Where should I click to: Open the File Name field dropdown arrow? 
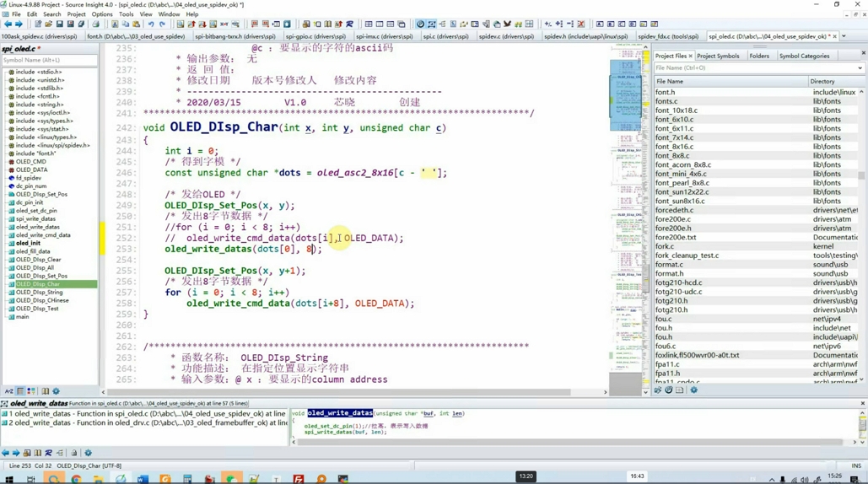[860, 68]
